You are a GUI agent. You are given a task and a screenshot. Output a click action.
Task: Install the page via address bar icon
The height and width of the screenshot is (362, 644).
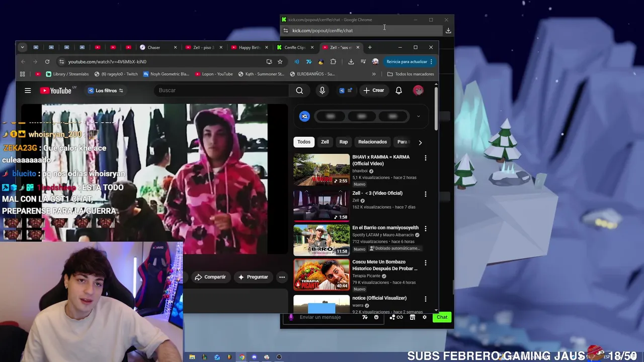pyautogui.click(x=269, y=61)
